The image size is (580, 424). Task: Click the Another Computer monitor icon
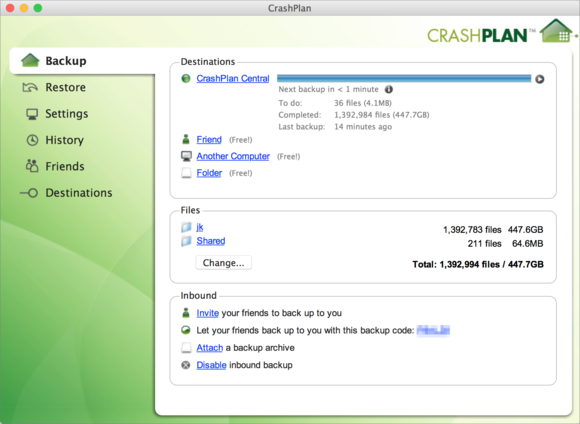[x=186, y=156]
